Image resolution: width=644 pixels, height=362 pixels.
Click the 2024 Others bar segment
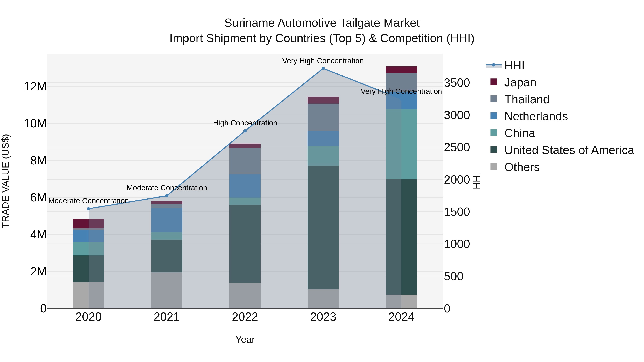tap(401, 302)
